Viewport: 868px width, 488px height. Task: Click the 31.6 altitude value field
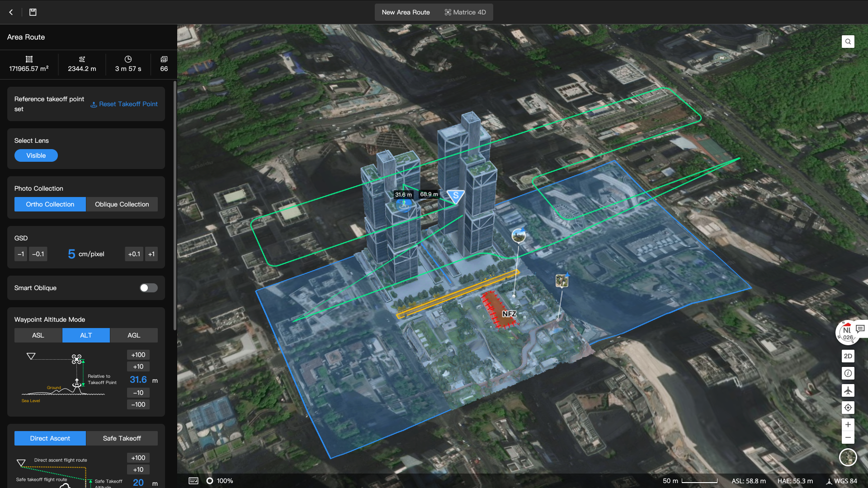pyautogui.click(x=138, y=380)
